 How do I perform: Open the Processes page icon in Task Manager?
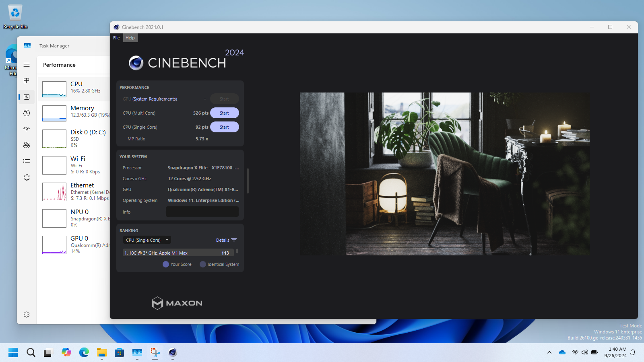(x=27, y=81)
